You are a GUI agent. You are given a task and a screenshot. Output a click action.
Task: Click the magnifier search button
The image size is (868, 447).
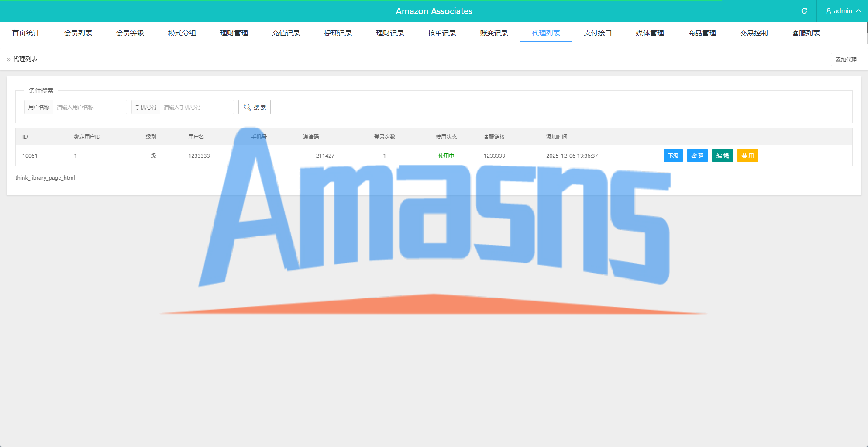tap(255, 107)
